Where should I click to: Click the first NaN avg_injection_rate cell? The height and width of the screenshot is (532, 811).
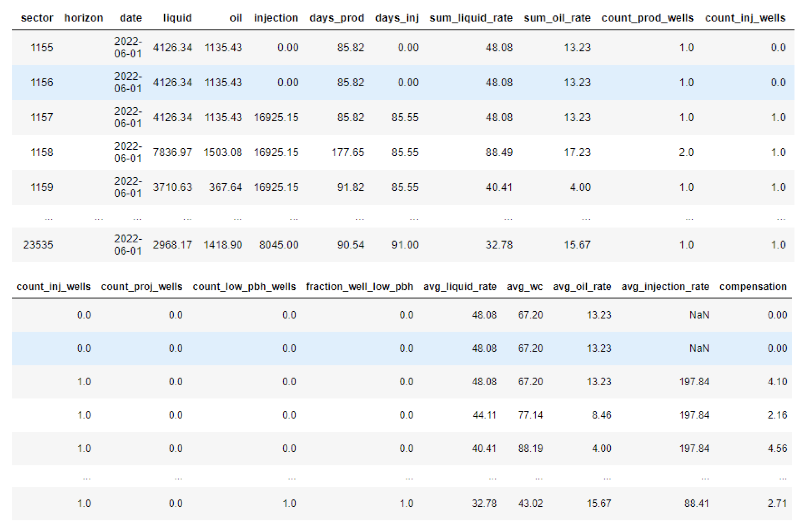tap(699, 315)
